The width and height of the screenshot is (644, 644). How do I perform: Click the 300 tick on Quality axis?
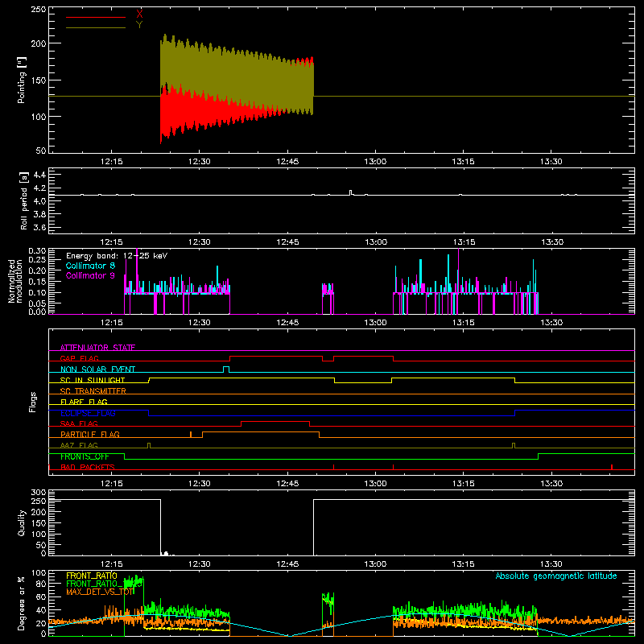[x=39, y=493]
